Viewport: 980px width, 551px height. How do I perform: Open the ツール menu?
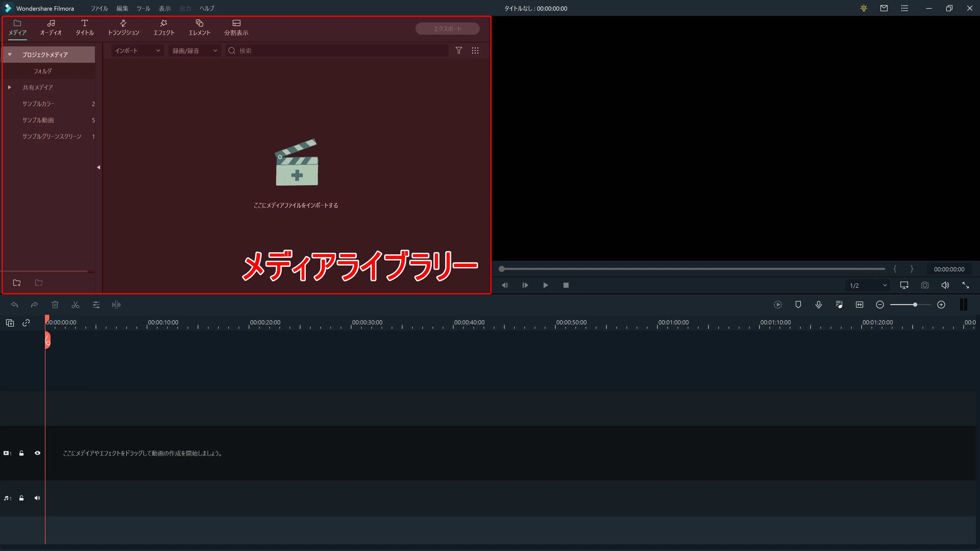pos(143,8)
